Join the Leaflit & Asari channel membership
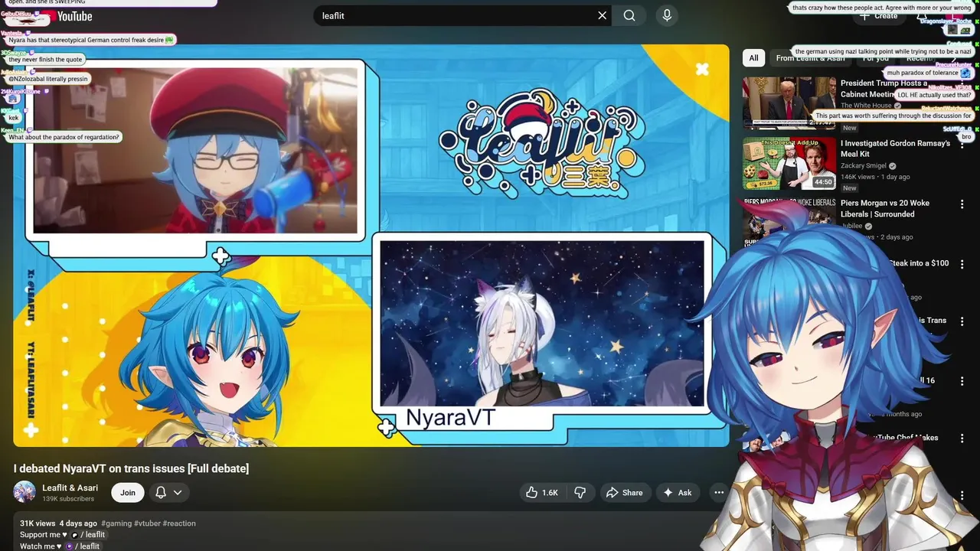The image size is (980, 551). 128,493
